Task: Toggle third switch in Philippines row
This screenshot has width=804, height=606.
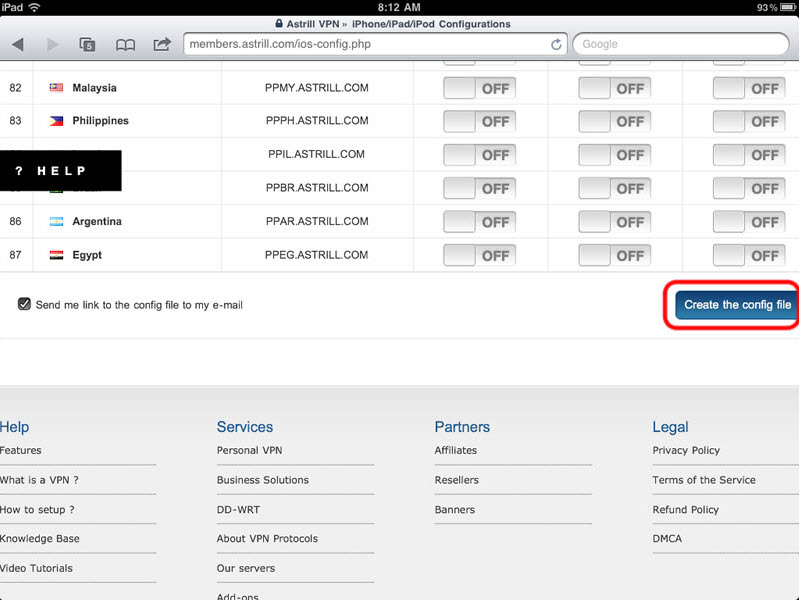Action: (x=749, y=122)
